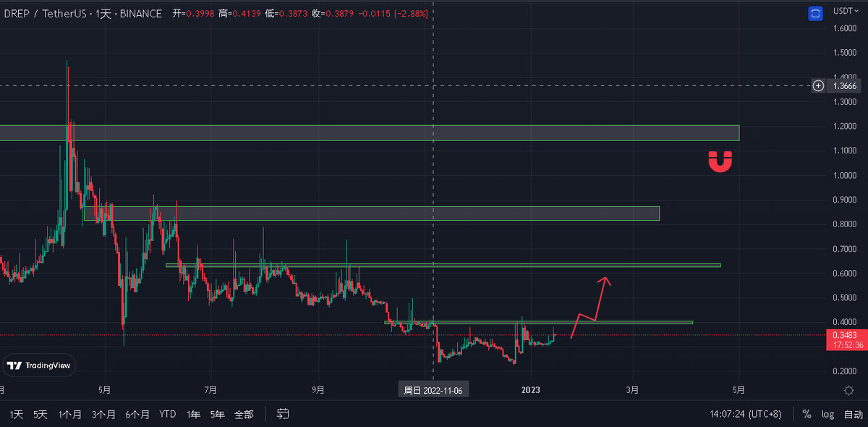868x427 pixels.
Task: Open chart settings gear icon
Action: click(848, 390)
